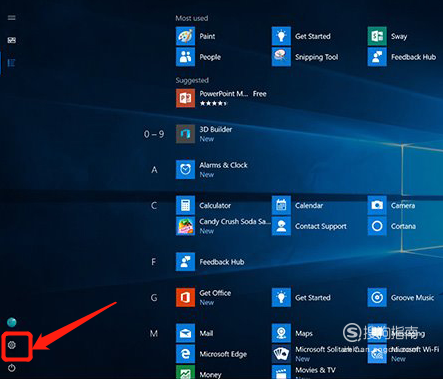
Task: Launch Paint from Most used
Action: (196, 36)
